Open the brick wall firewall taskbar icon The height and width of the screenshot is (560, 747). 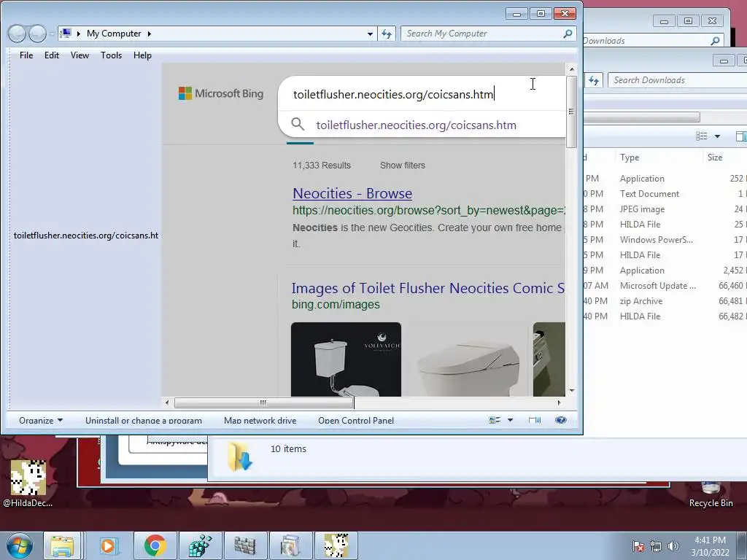click(x=245, y=545)
